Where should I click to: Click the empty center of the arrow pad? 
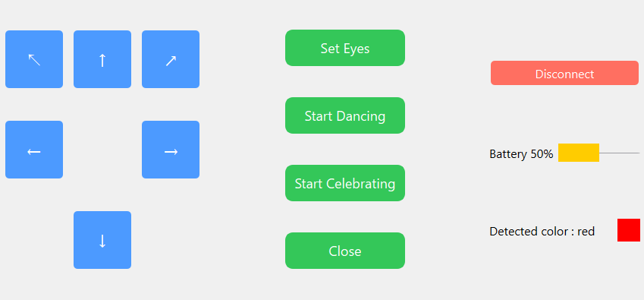tap(102, 150)
